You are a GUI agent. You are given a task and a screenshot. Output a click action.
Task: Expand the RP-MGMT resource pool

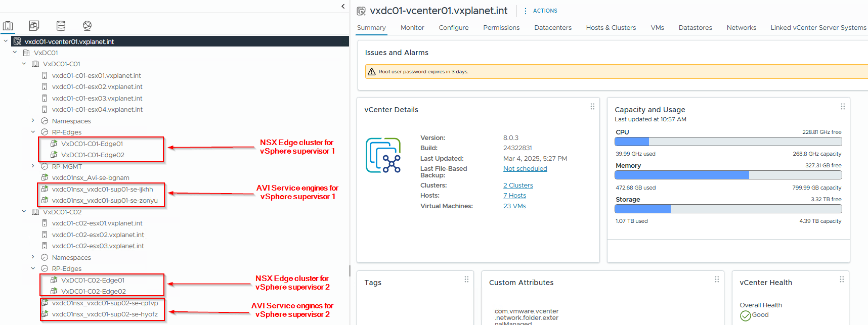click(33, 166)
